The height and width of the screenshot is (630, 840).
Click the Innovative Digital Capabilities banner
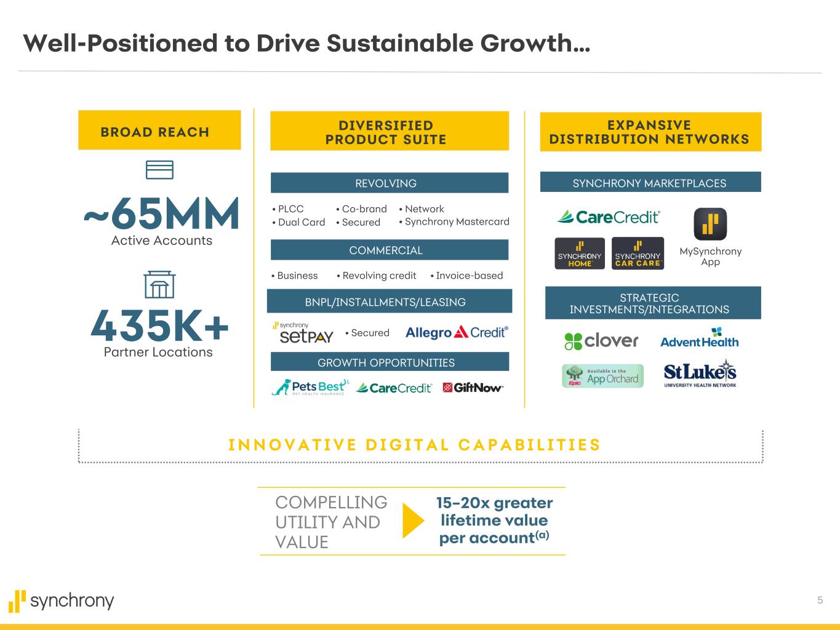[414, 445]
